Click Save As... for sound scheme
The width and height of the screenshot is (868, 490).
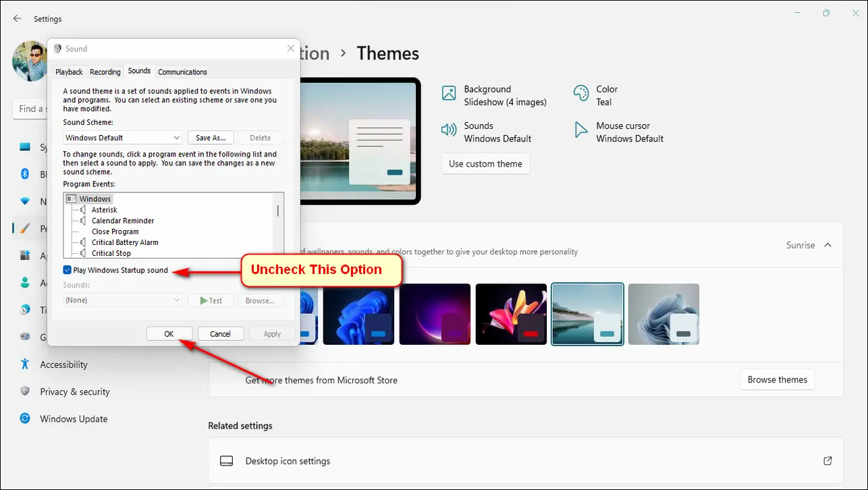coord(211,138)
